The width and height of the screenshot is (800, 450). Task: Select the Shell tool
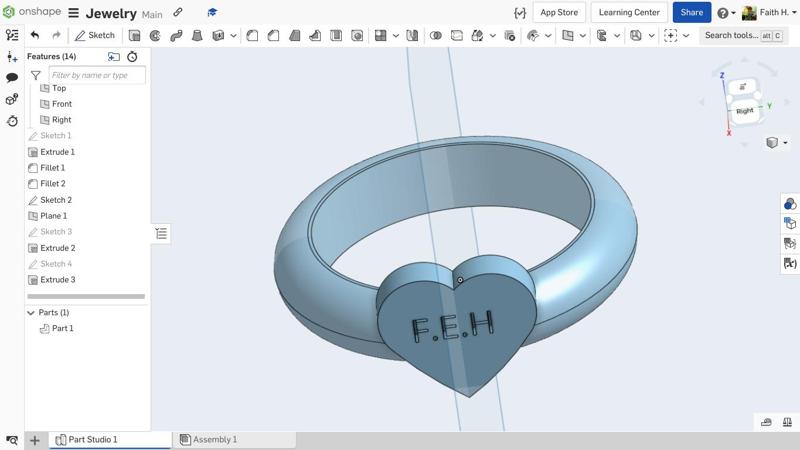pyautogui.click(x=336, y=35)
